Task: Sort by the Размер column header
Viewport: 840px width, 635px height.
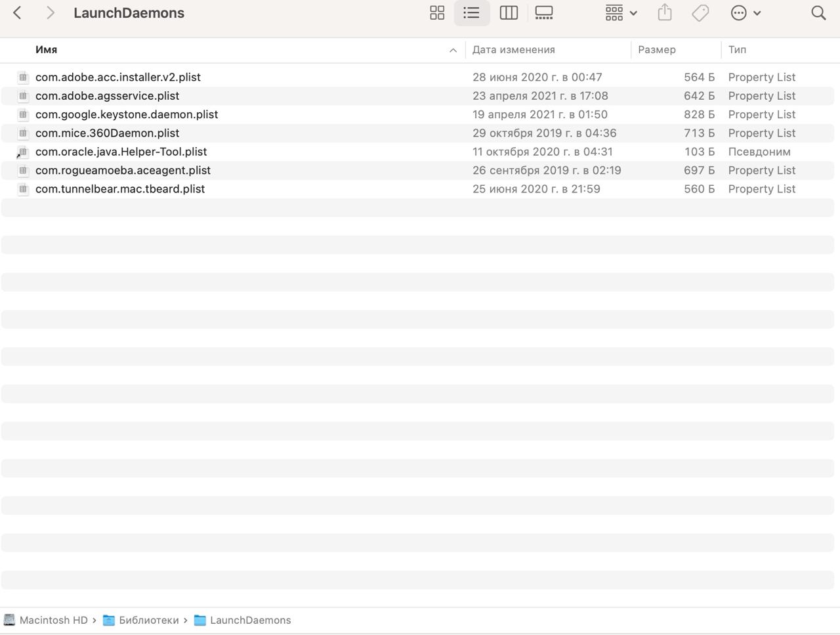Action: [x=657, y=50]
